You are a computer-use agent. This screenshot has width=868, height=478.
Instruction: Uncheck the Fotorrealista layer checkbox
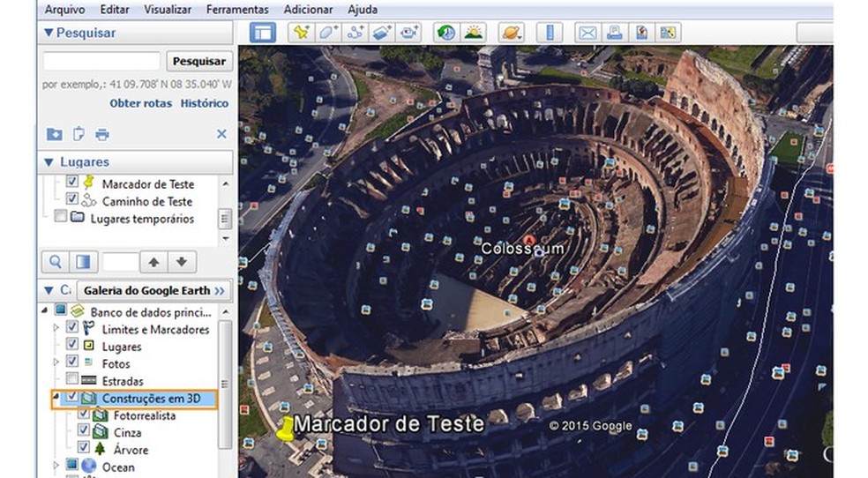coord(83,414)
